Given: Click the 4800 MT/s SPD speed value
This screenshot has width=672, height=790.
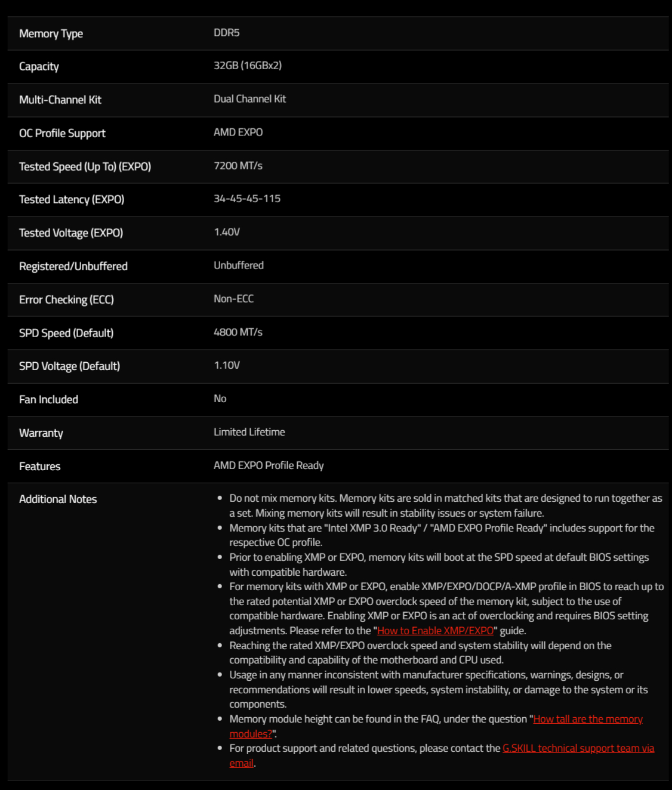Looking at the screenshot, I should coord(238,332).
